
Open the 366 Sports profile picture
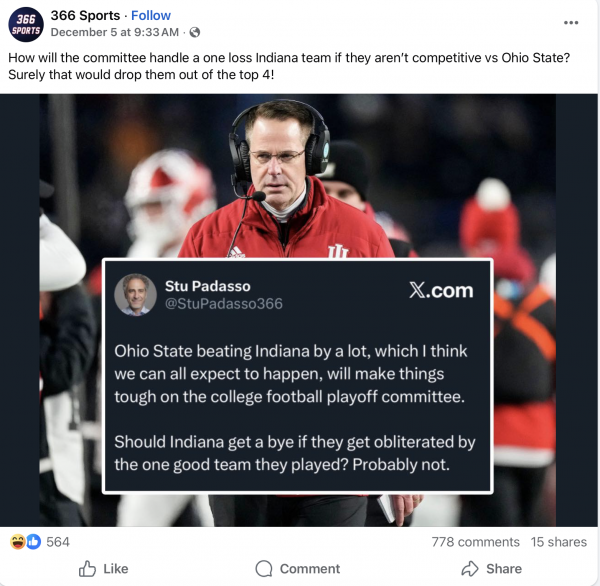click(26, 24)
